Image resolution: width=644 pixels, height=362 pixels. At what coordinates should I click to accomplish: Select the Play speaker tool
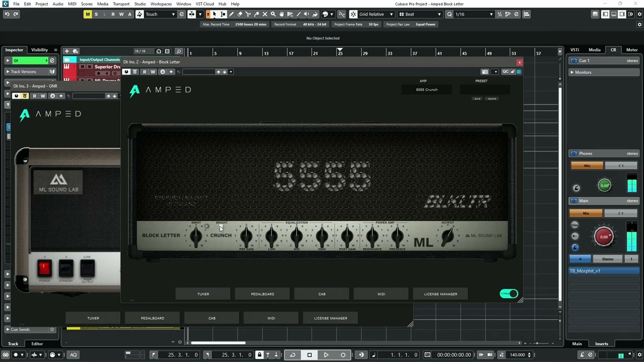306,14
